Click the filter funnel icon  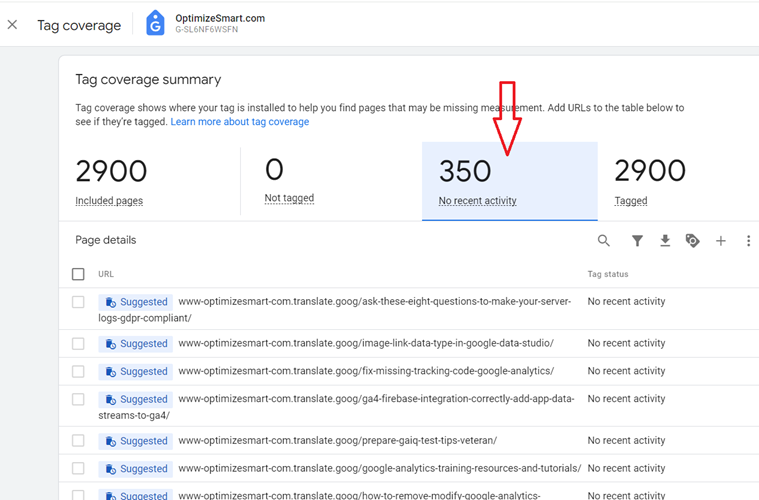point(638,241)
